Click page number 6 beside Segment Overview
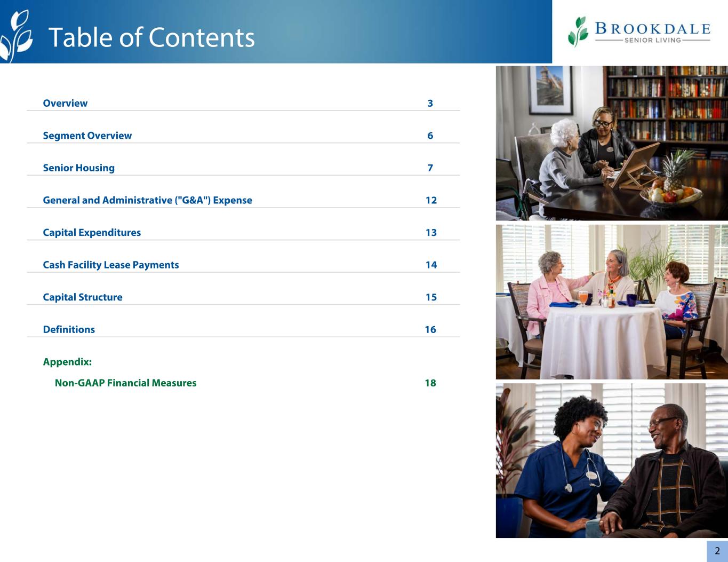This screenshot has height=562, width=728. tap(430, 136)
